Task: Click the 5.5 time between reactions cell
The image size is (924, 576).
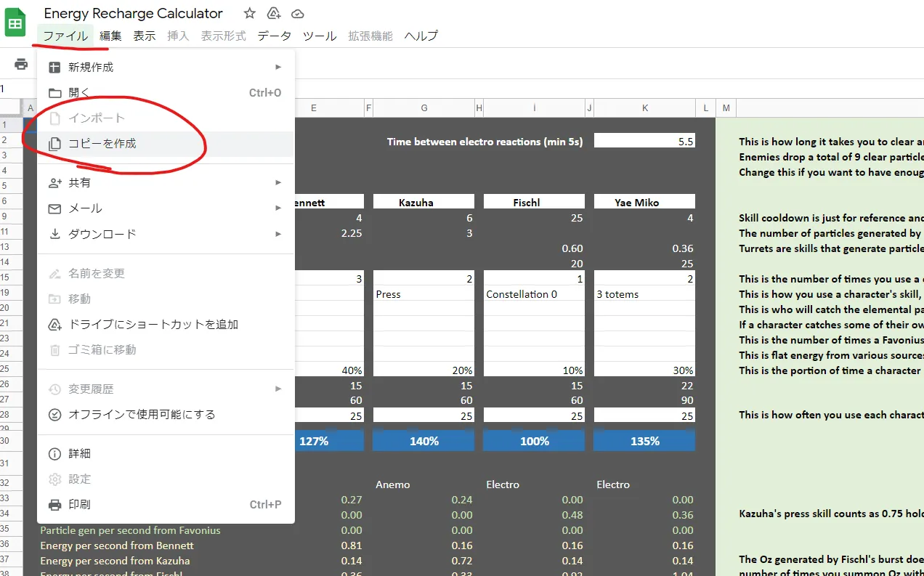Action: (644, 141)
